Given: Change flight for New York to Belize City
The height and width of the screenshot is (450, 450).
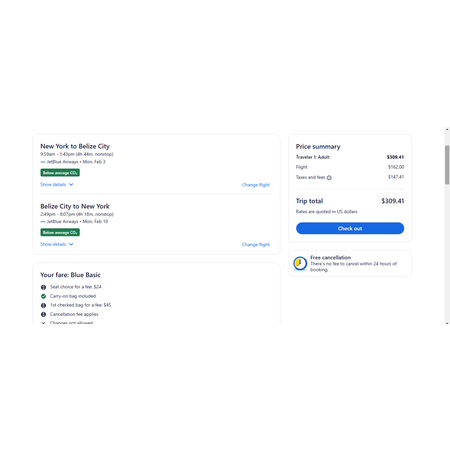Looking at the screenshot, I should coord(256,185).
